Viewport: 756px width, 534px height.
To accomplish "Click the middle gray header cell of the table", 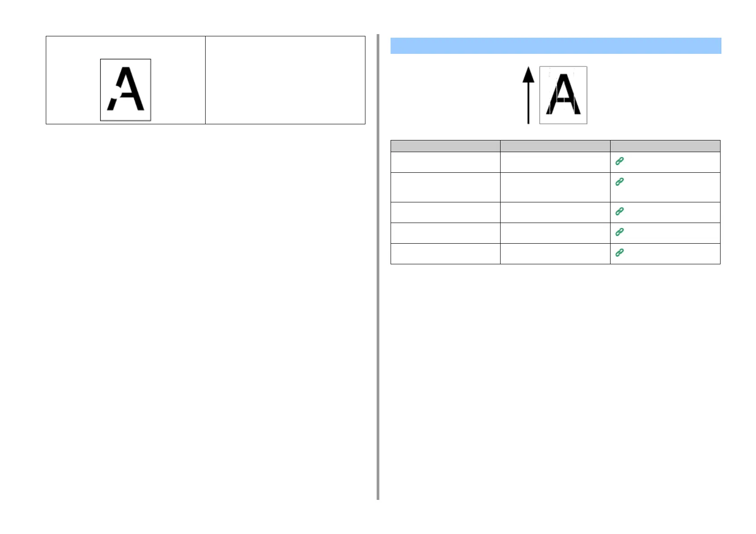I will tap(555, 146).
